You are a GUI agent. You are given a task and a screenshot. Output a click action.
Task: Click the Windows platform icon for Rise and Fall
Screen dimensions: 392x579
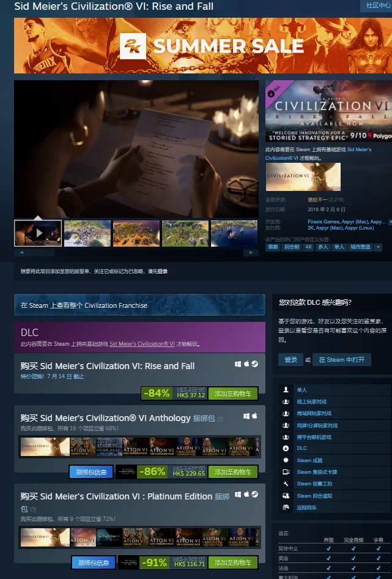(238, 364)
